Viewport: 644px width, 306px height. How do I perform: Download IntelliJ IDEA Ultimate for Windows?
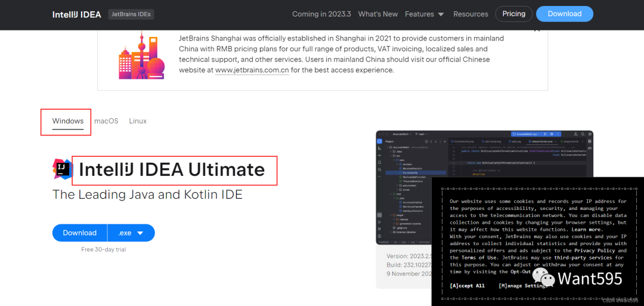coord(80,233)
